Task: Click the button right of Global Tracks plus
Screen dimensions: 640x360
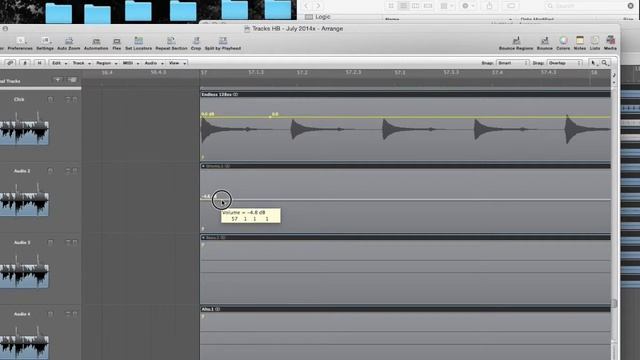Action: (72, 80)
